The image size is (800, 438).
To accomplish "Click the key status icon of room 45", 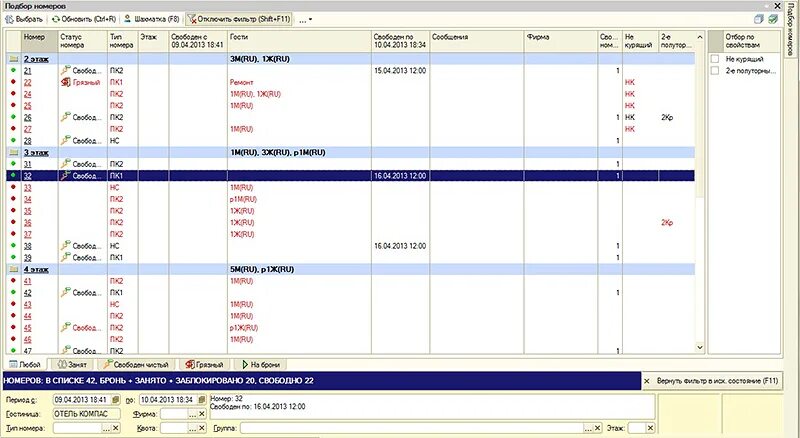I will 65,327.
